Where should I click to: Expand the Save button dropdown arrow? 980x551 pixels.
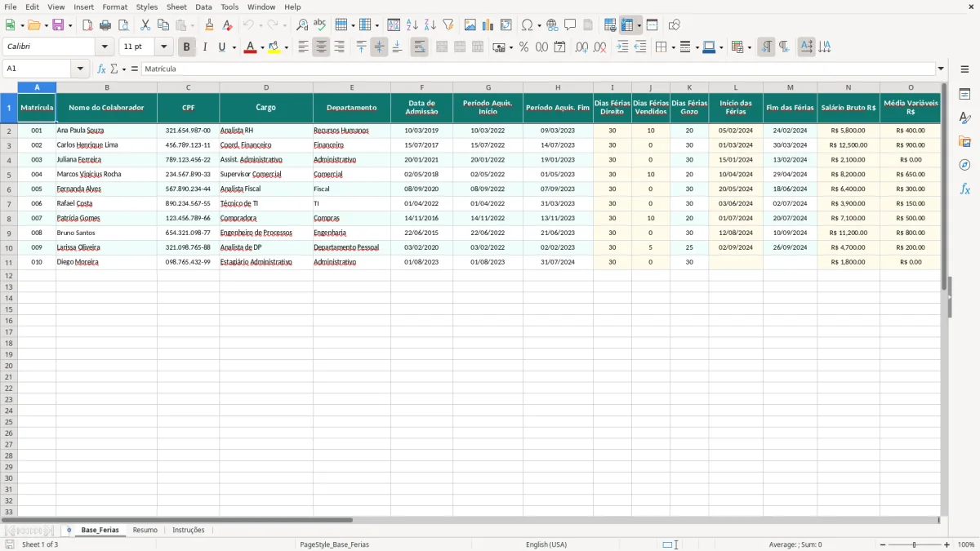69,25
